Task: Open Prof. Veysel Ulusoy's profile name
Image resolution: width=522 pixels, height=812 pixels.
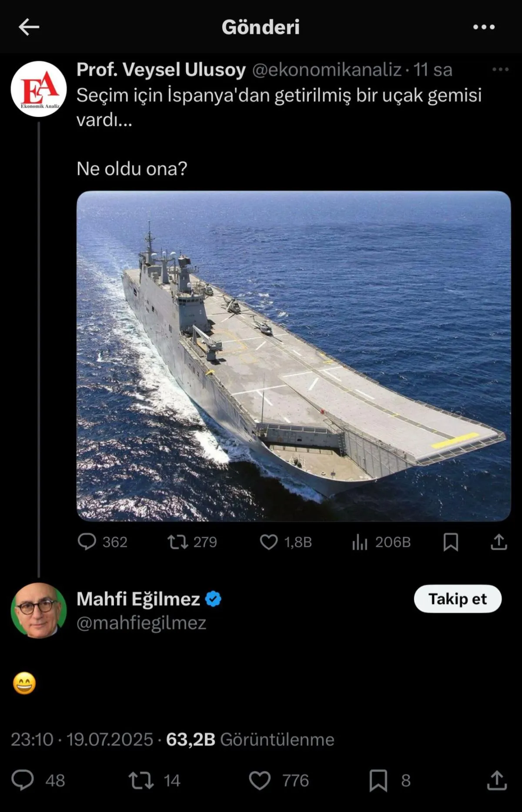Action: coord(161,70)
